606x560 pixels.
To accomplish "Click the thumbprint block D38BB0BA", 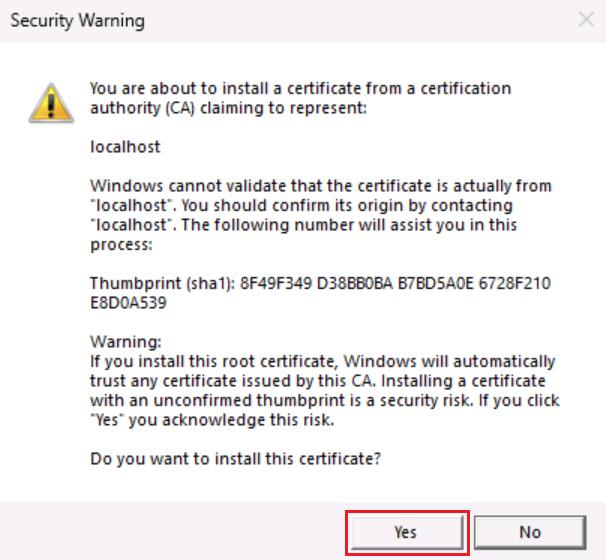I will (x=355, y=283).
